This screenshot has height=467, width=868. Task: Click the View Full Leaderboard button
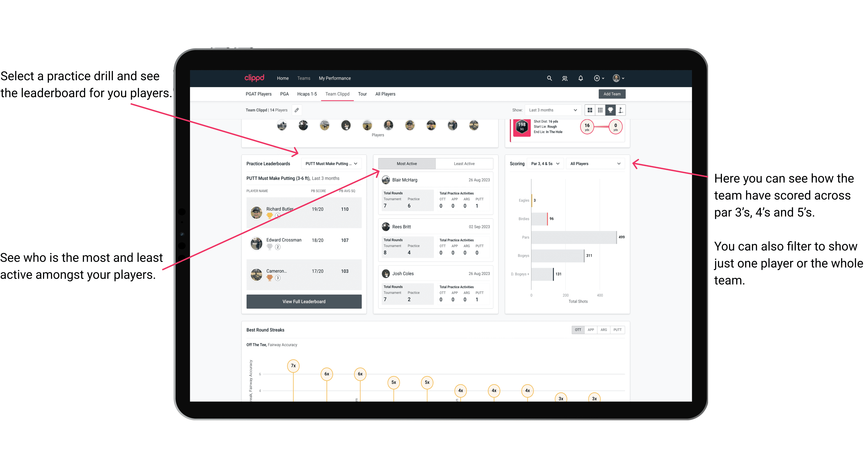tap(304, 301)
